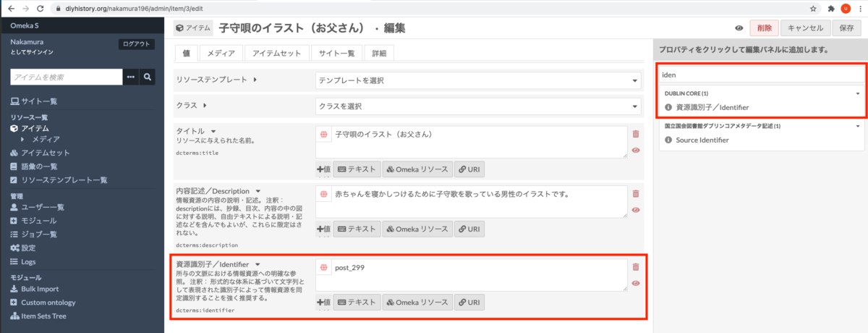Image resolution: width=868 pixels, height=333 pixels.
Task: Click the sidebar search magnifier button
Action: 148,77
